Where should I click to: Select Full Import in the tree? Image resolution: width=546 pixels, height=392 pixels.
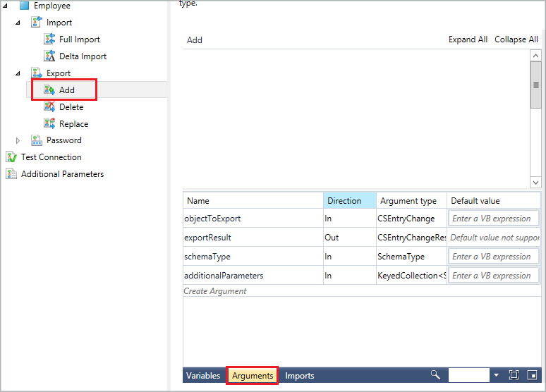pyautogui.click(x=80, y=39)
